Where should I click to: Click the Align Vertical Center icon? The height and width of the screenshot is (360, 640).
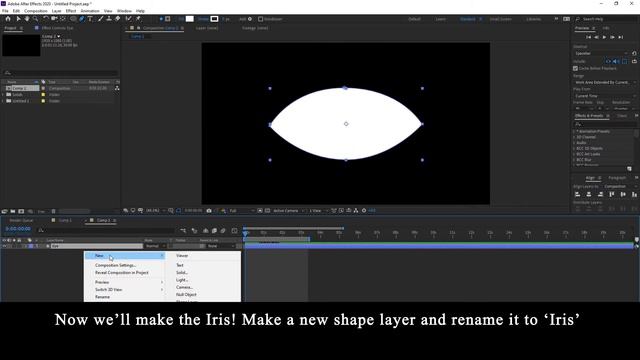(x=623, y=194)
